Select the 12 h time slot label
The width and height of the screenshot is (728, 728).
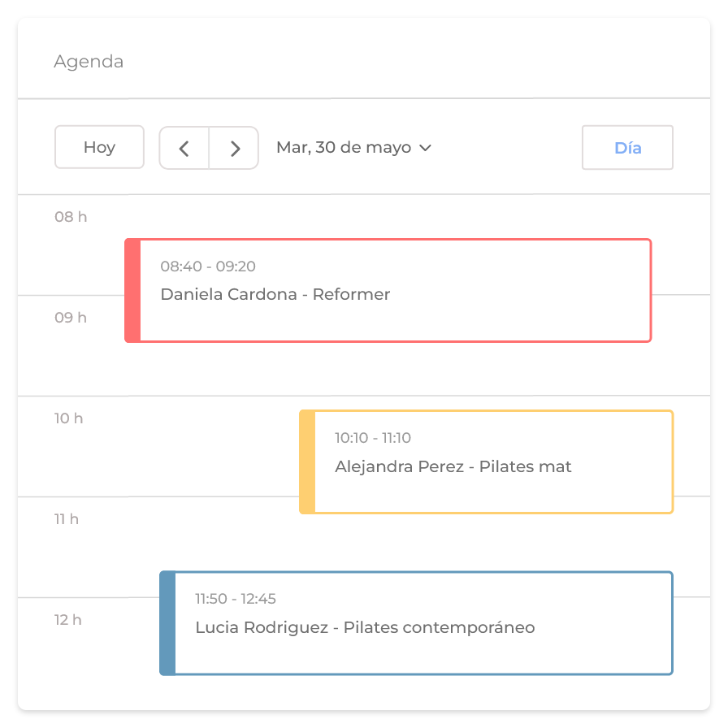pyautogui.click(x=68, y=620)
